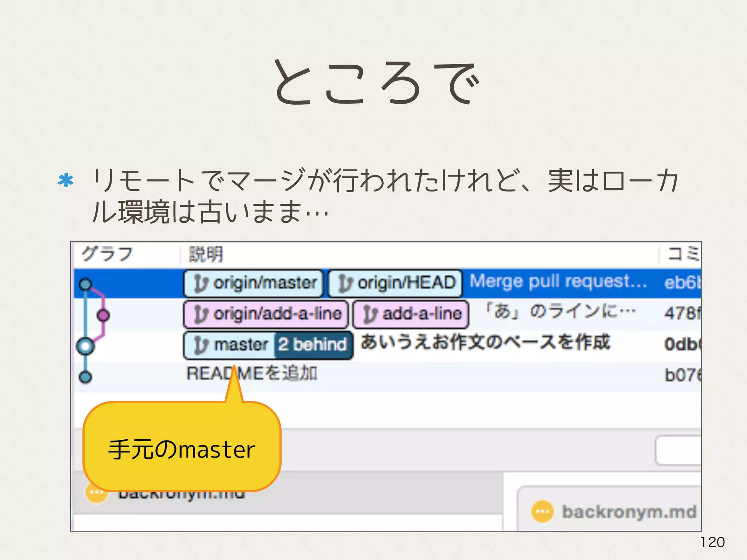Image resolution: width=747 pixels, height=560 pixels.
Task: Click the origin/add-a-line branch tag
Action: click(x=266, y=314)
